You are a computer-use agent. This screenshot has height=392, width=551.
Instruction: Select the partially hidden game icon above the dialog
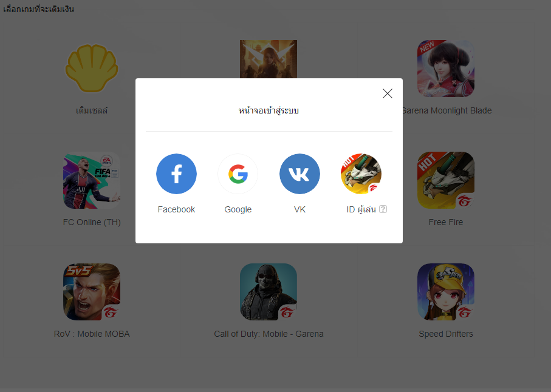click(x=269, y=59)
